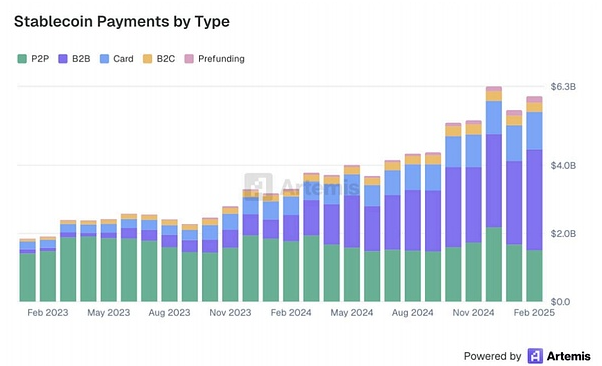
Task: Click the first bar at chart start
Action: [x=28, y=270]
